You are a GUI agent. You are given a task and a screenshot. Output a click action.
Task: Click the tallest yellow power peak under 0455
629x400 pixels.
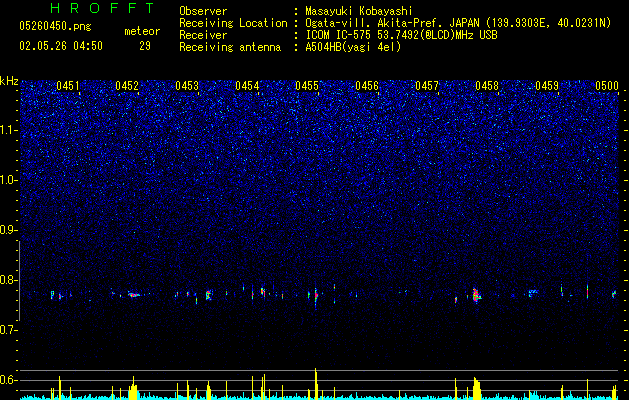click(316, 384)
